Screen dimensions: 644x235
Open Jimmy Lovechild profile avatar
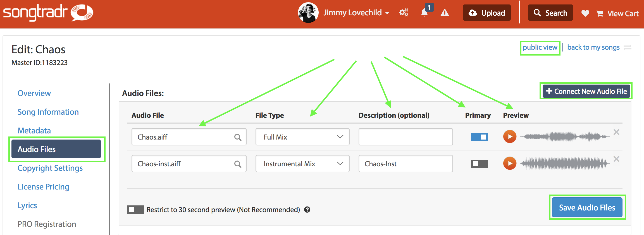tap(308, 13)
